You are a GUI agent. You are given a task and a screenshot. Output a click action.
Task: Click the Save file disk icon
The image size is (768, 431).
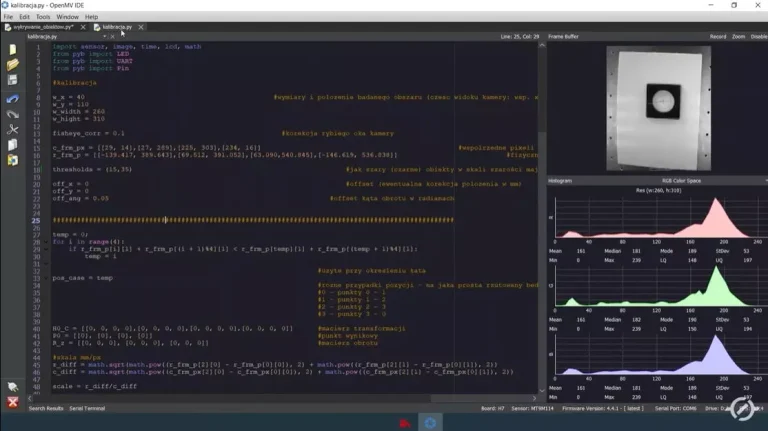click(12, 81)
